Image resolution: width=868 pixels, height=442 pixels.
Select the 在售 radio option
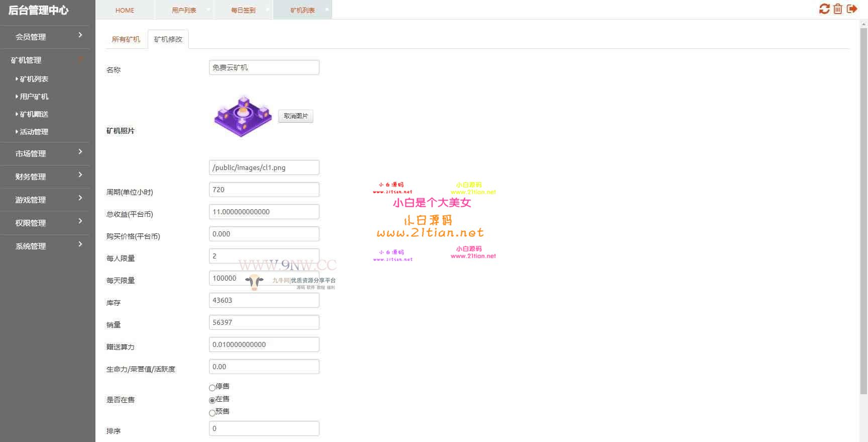pyautogui.click(x=212, y=400)
